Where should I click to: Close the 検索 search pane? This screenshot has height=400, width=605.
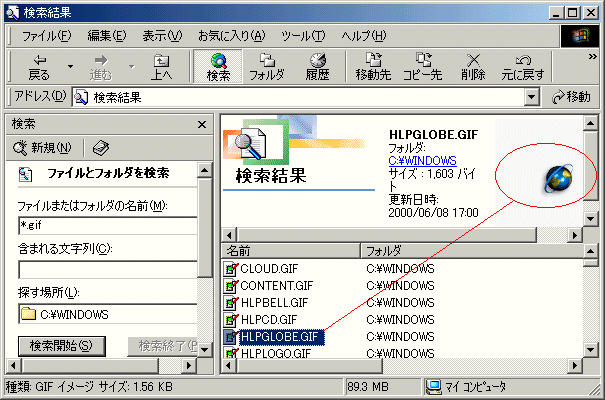pos(202,125)
